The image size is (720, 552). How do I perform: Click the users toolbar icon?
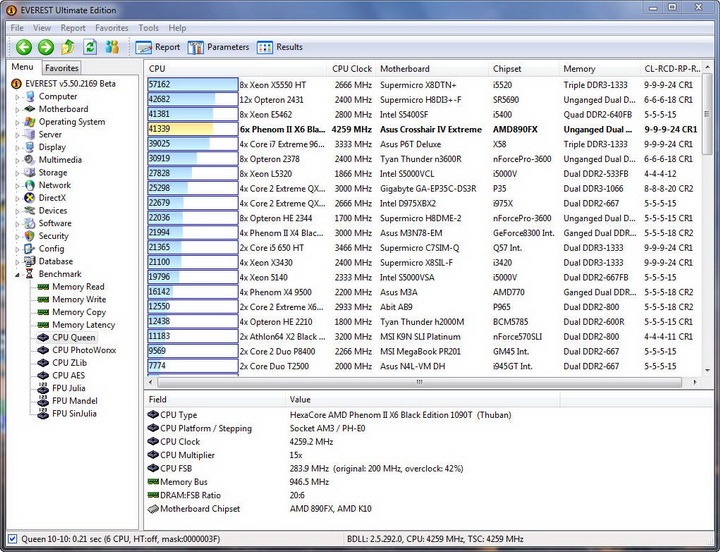[112, 47]
